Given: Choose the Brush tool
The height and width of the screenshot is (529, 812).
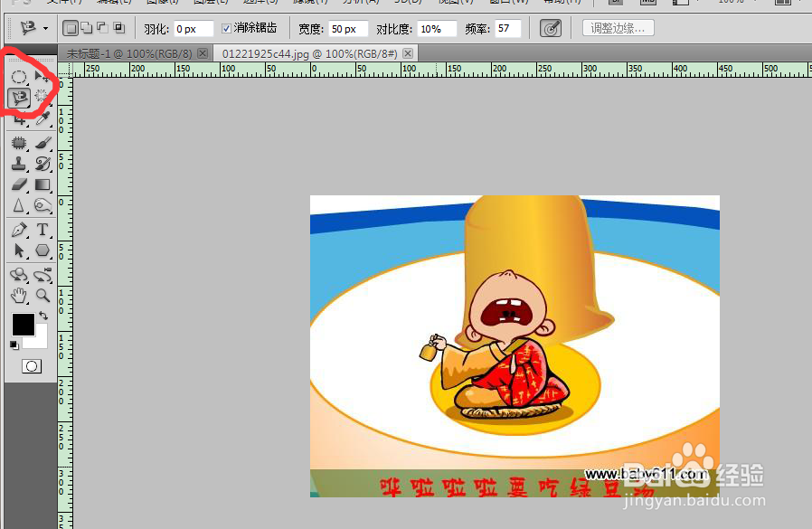Looking at the screenshot, I should point(42,141).
